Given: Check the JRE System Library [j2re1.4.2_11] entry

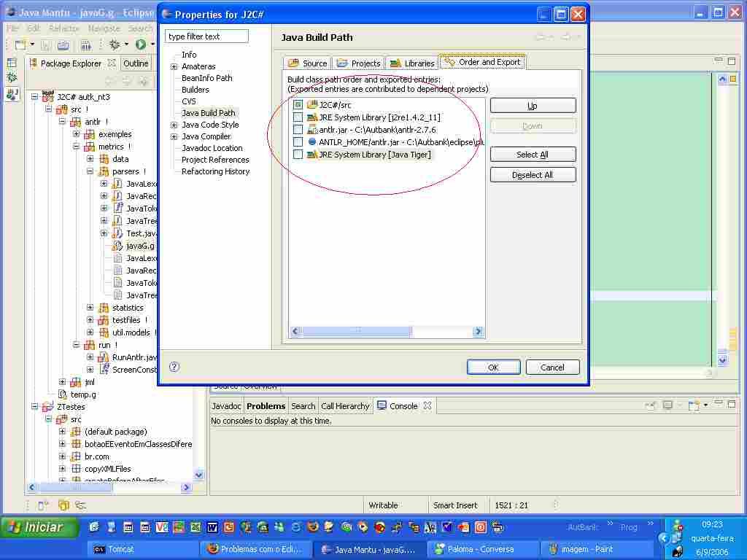Looking at the screenshot, I should pyautogui.click(x=298, y=117).
